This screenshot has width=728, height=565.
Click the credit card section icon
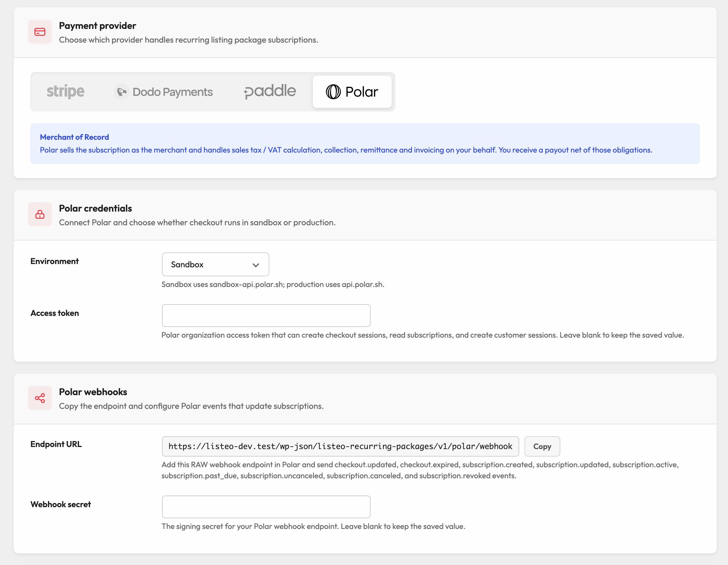click(40, 32)
